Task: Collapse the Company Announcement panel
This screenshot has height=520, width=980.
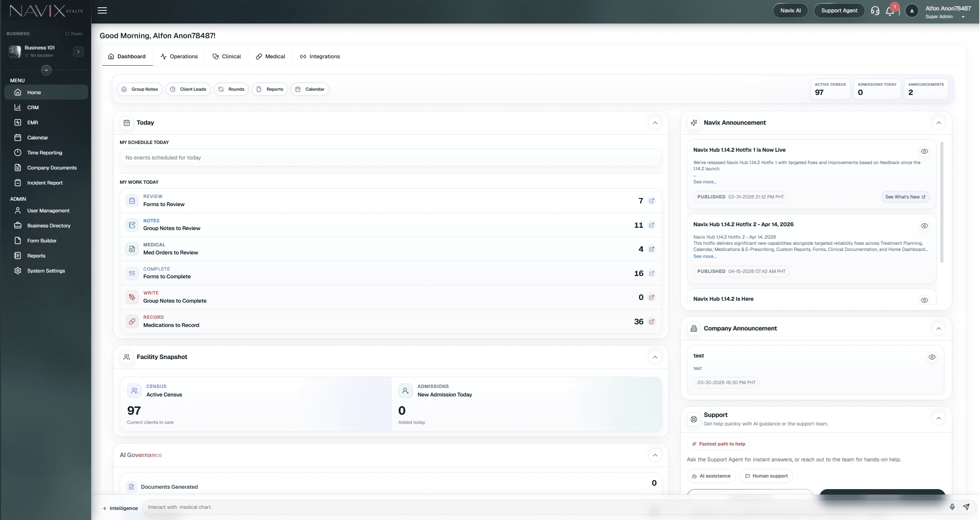Action: point(939,329)
